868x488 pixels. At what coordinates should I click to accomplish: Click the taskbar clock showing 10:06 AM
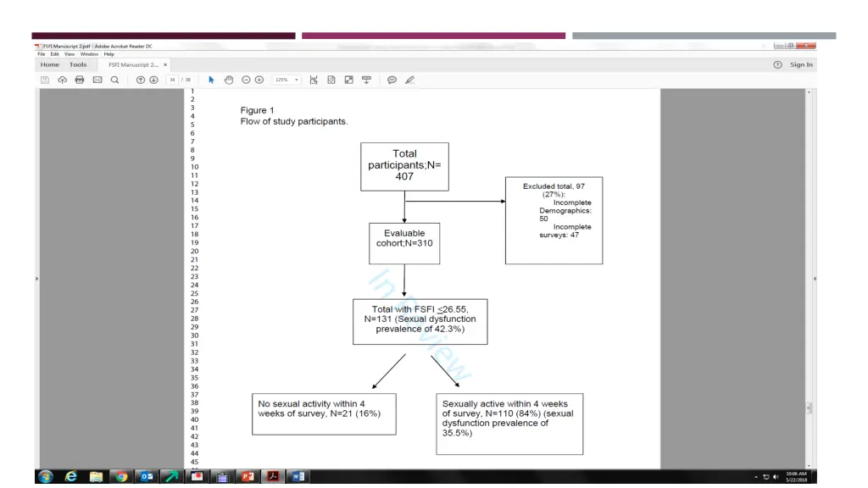tap(797, 477)
